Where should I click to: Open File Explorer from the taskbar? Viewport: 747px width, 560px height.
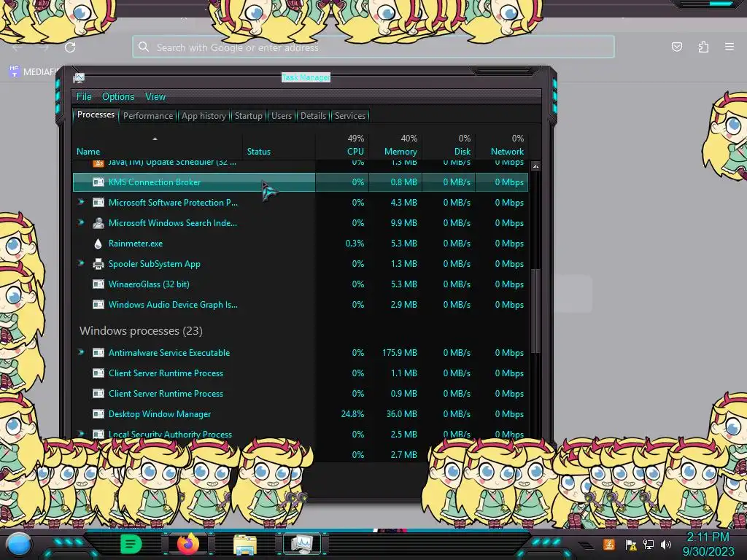point(245,544)
